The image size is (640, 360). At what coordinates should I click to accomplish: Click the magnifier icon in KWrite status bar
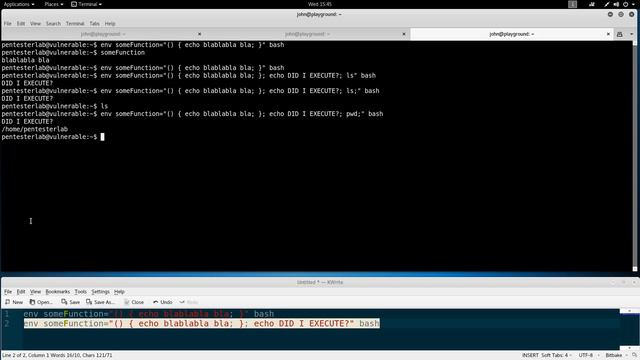634,355
